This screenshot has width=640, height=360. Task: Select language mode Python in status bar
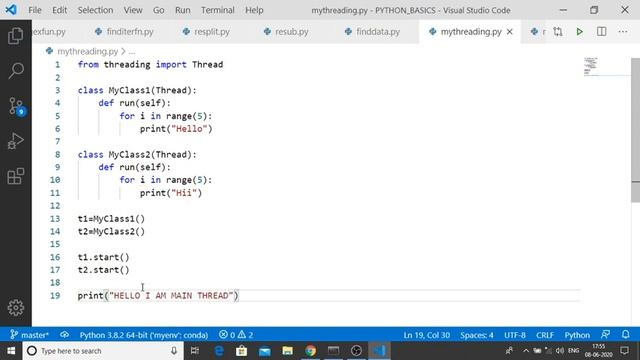pyautogui.click(x=577, y=335)
